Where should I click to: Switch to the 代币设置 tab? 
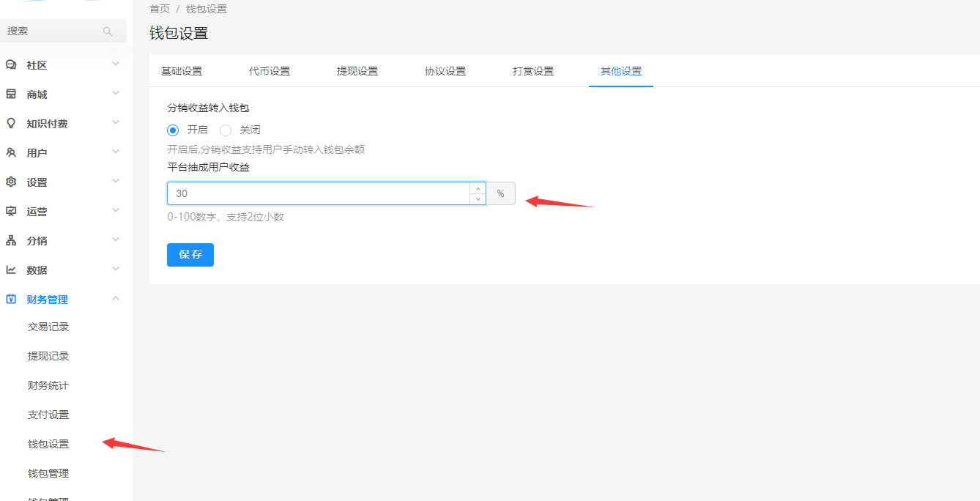point(270,71)
